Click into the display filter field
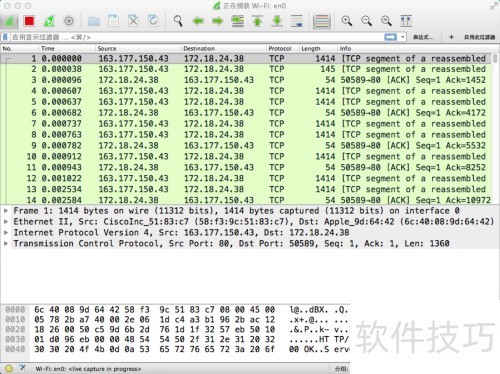Viewport: 500px width, 374px height. [197, 37]
